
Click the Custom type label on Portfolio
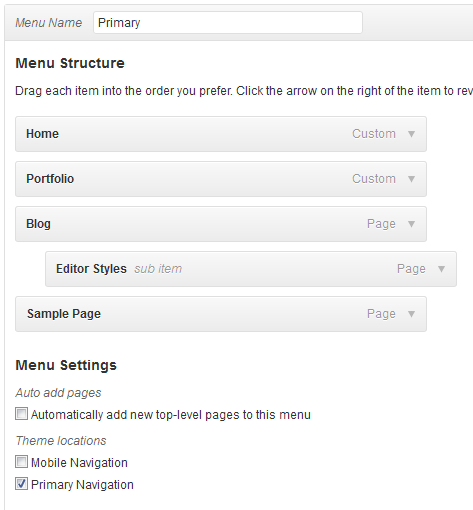[374, 179]
